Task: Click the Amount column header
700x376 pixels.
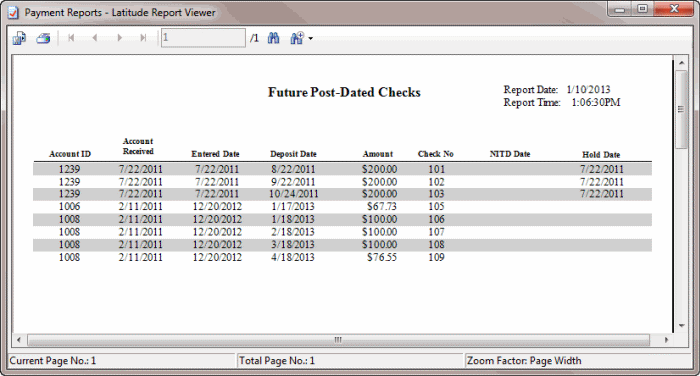Action: [378, 154]
